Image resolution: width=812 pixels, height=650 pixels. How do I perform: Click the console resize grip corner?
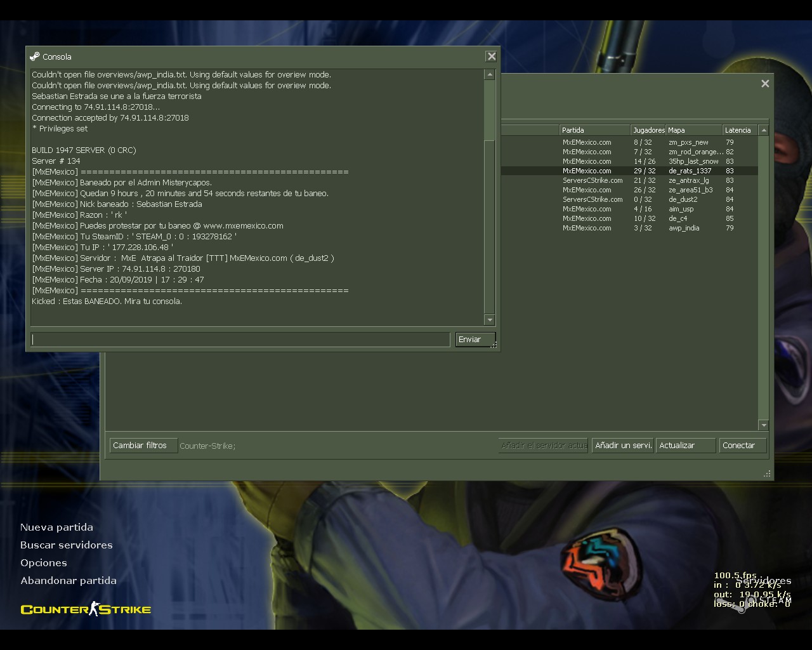pyautogui.click(x=494, y=345)
